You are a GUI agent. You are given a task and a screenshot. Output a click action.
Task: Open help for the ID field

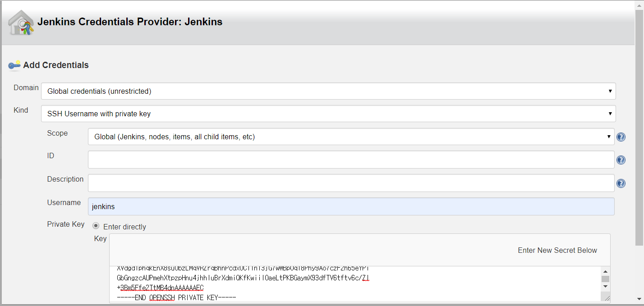(621, 160)
